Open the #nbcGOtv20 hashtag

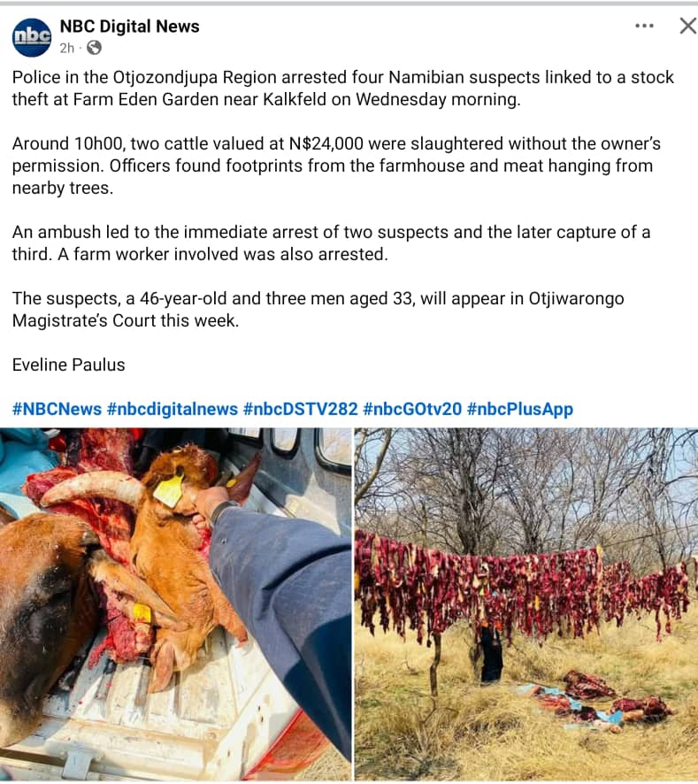pyautogui.click(x=412, y=409)
